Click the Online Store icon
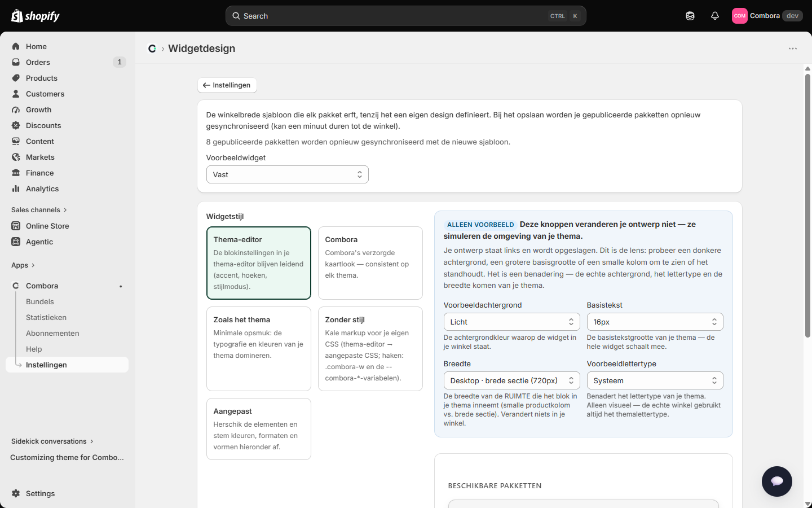Image resolution: width=812 pixels, height=508 pixels. click(x=16, y=226)
